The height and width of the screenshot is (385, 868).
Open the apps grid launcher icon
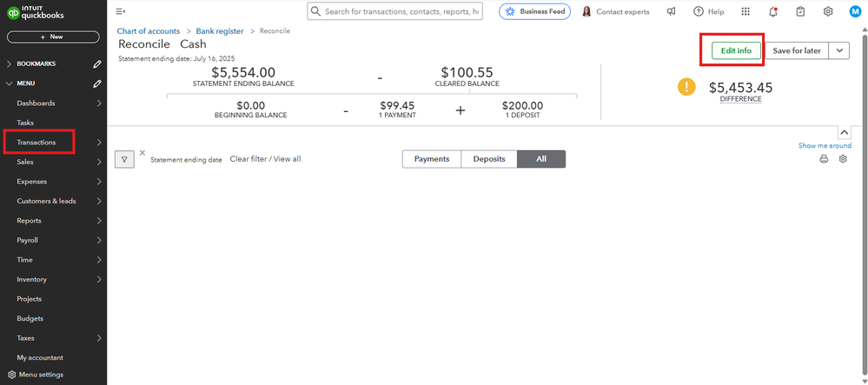tap(745, 11)
